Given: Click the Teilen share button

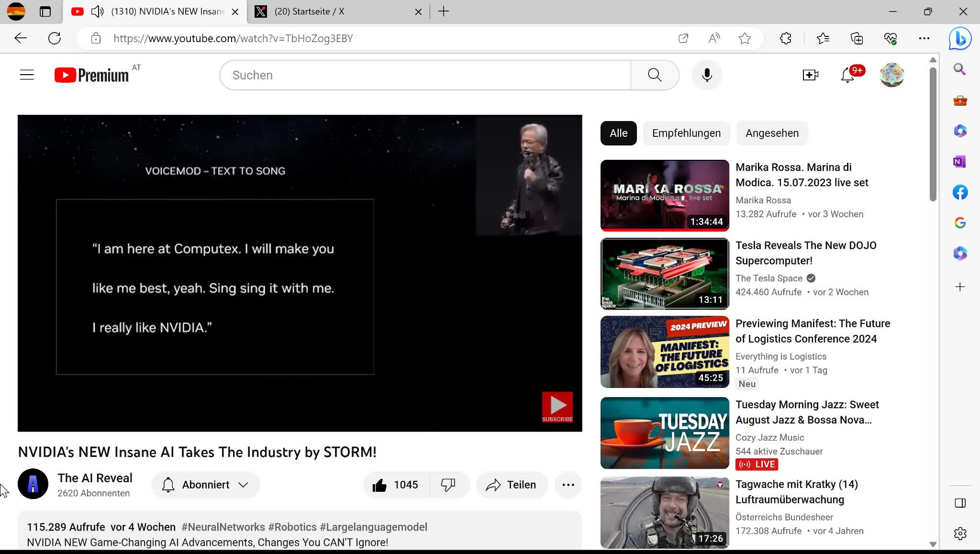Looking at the screenshot, I should 512,485.
